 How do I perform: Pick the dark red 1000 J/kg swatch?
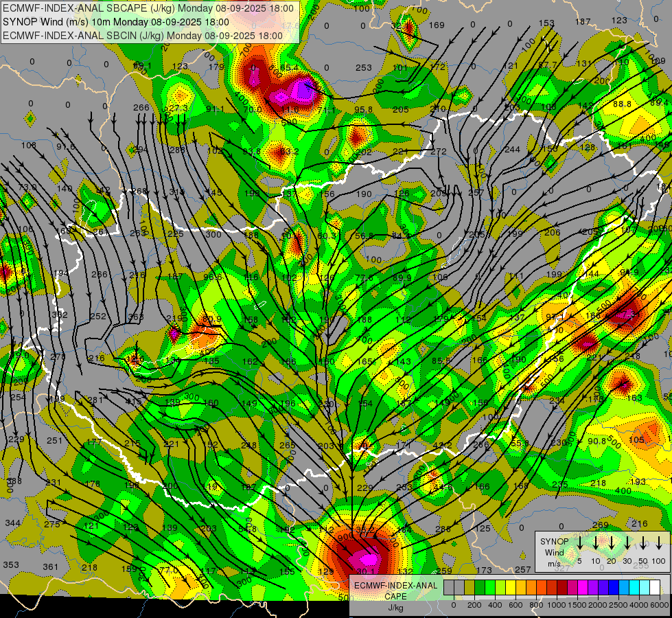[562, 588]
